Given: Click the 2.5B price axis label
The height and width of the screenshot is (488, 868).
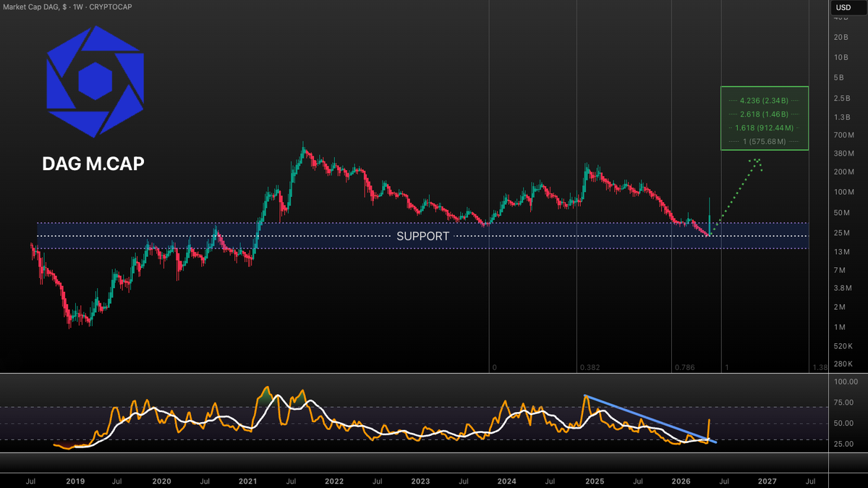Looking at the screenshot, I should coord(842,98).
